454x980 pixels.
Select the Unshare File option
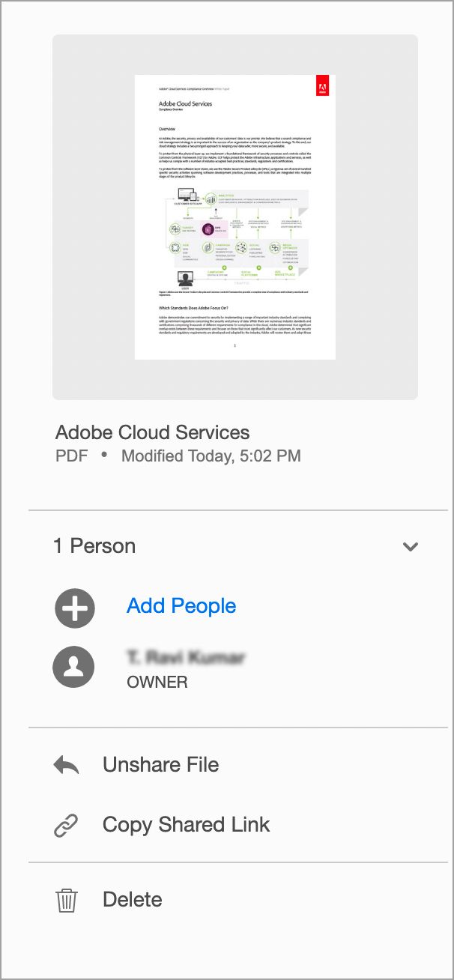coord(160,765)
